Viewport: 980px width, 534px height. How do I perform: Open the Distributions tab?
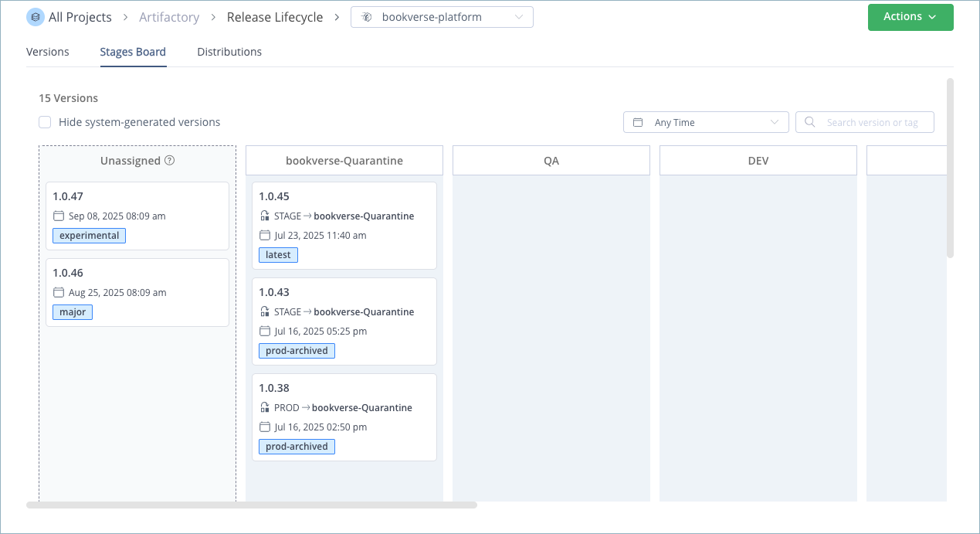229,52
